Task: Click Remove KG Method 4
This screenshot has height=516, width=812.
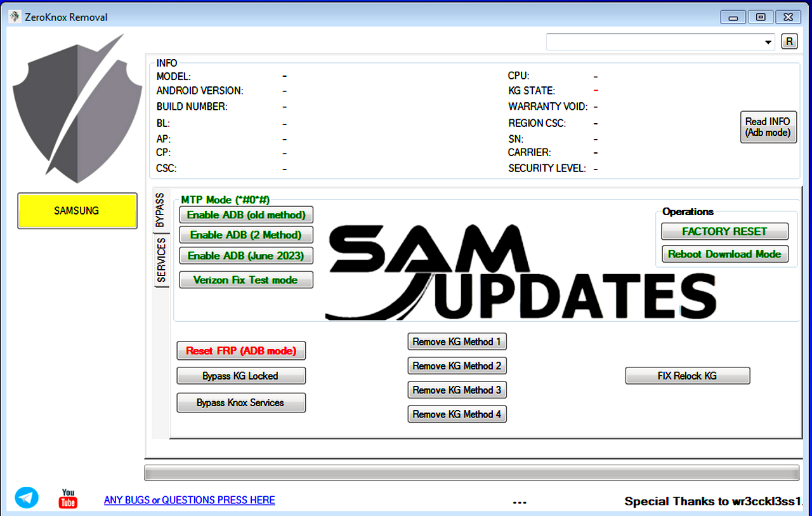Action: pos(457,414)
